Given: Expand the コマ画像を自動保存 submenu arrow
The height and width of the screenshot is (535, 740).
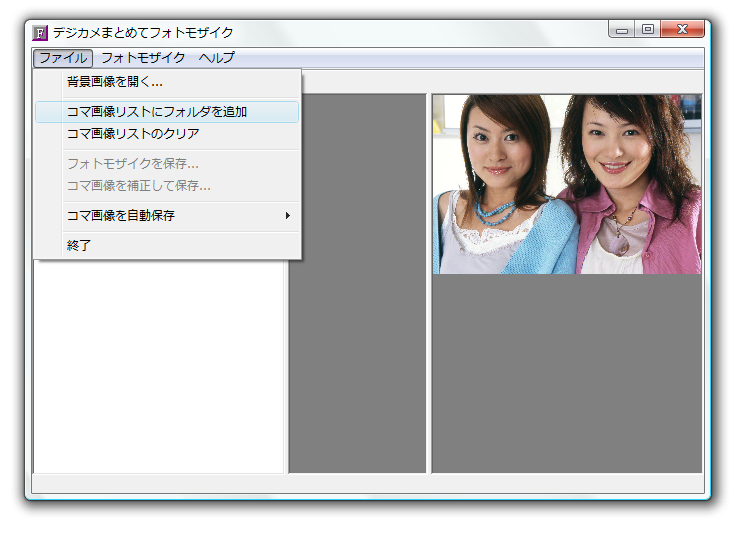Looking at the screenshot, I should (x=287, y=216).
